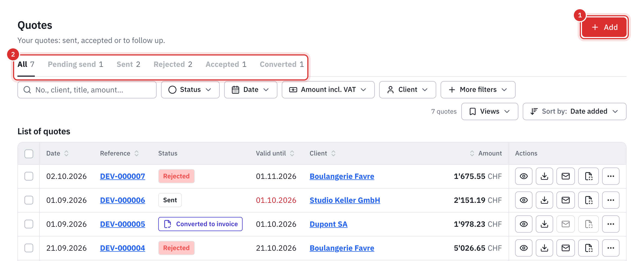Tick the select-all checkbox in table header

pos(29,154)
